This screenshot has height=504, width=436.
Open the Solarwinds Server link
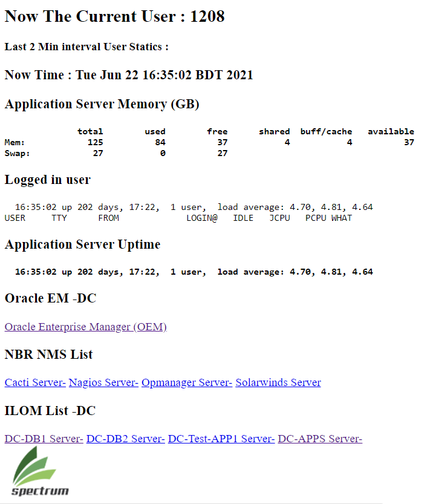278,382
